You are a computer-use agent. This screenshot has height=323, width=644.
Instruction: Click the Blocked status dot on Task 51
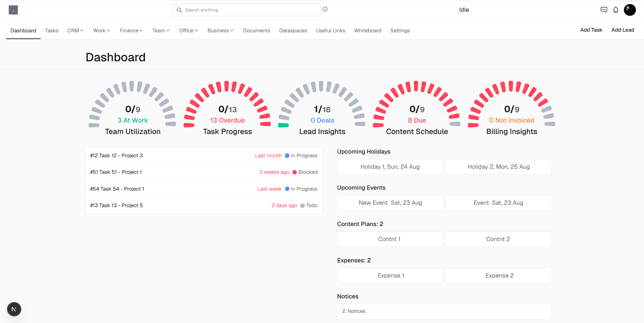click(x=294, y=172)
